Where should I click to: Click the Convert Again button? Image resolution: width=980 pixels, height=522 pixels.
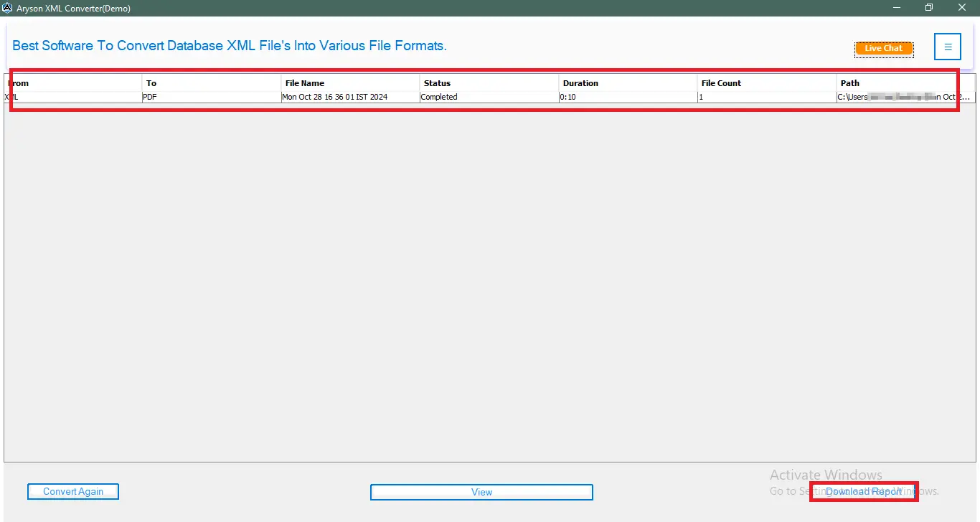coord(73,491)
